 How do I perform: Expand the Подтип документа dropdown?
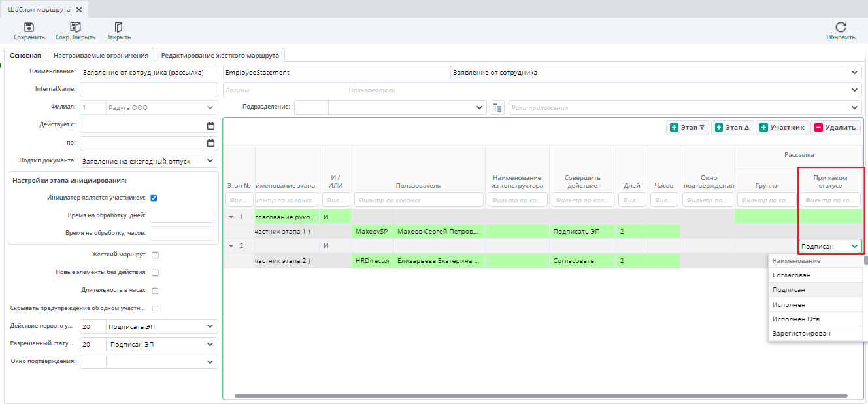(x=210, y=161)
